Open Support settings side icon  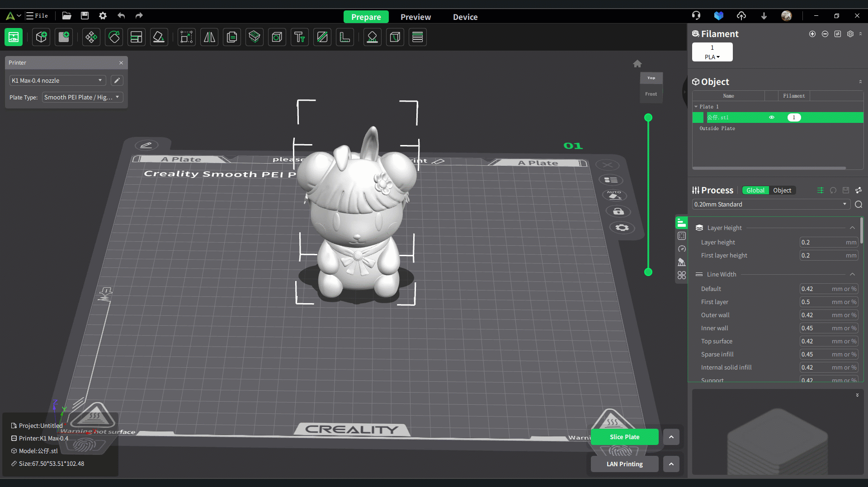[682, 262]
